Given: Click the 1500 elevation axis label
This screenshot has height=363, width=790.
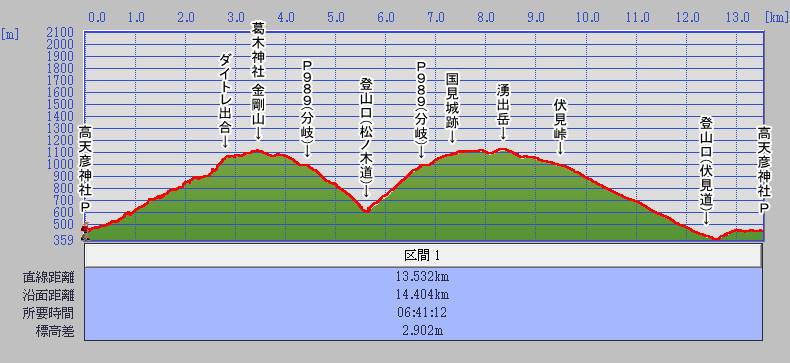Looking at the screenshot, I should pyautogui.click(x=59, y=104).
